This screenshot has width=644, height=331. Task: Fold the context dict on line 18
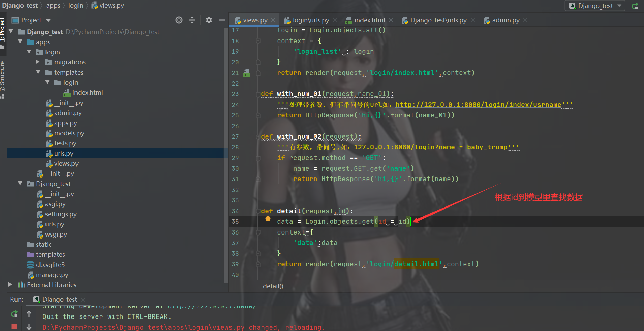258,41
